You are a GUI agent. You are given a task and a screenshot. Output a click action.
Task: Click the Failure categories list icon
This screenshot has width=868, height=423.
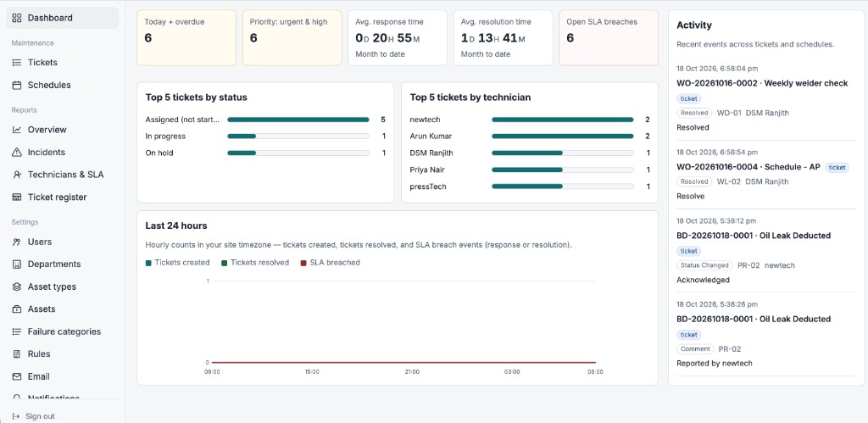pyautogui.click(x=17, y=331)
